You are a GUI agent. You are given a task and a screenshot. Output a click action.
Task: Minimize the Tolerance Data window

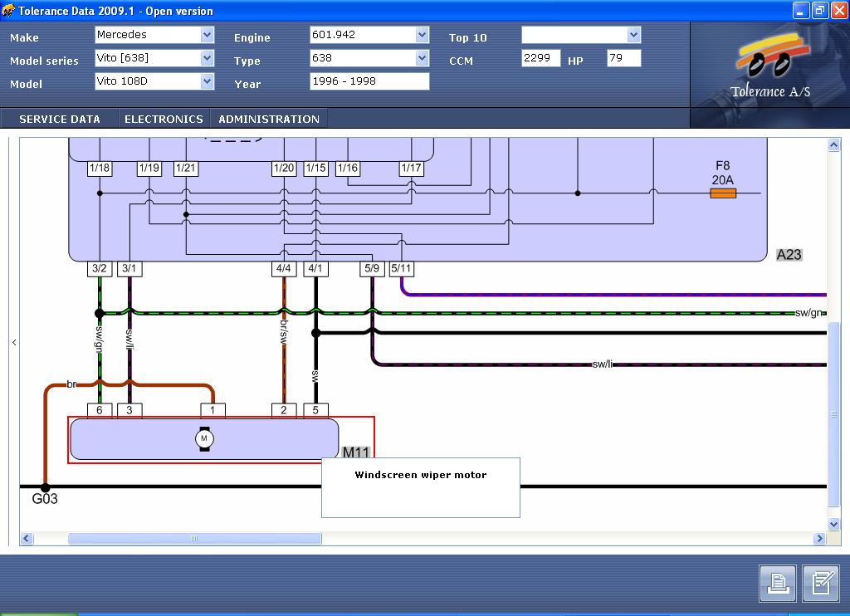pyautogui.click(x=801, y=10)
